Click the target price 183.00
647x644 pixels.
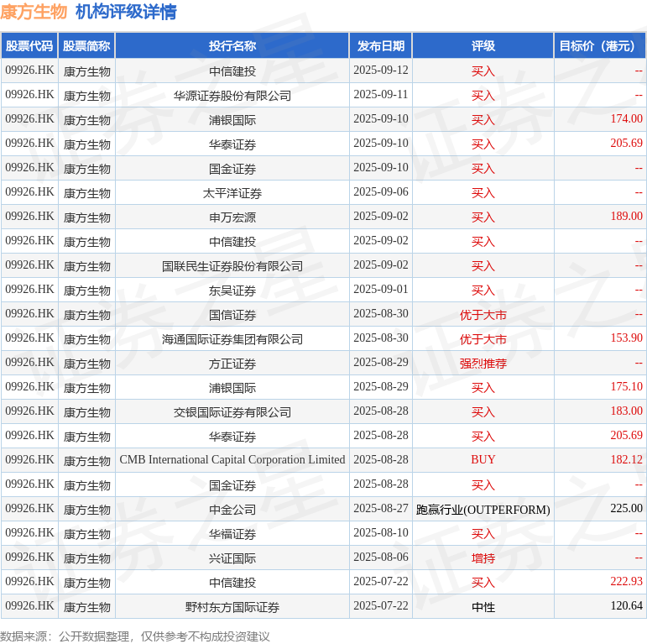point(626,411)
